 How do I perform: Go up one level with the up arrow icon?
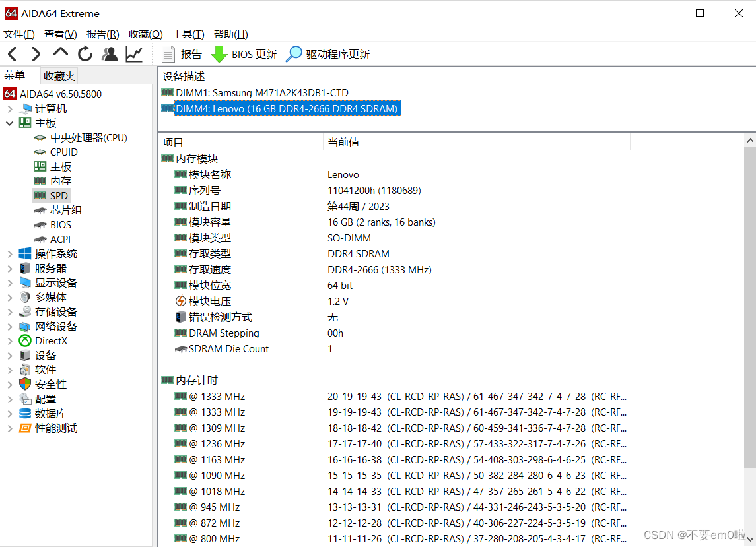(x=60, y=53)
